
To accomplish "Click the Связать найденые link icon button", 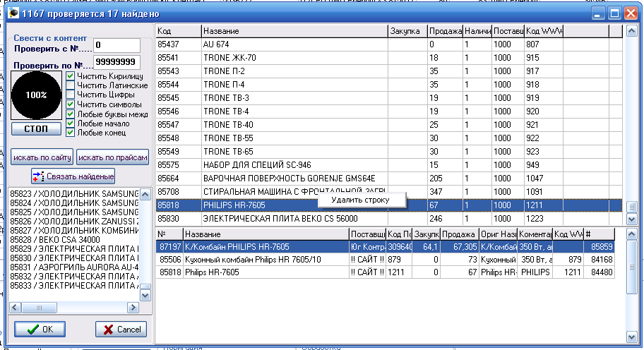I will tap(73, 176).
